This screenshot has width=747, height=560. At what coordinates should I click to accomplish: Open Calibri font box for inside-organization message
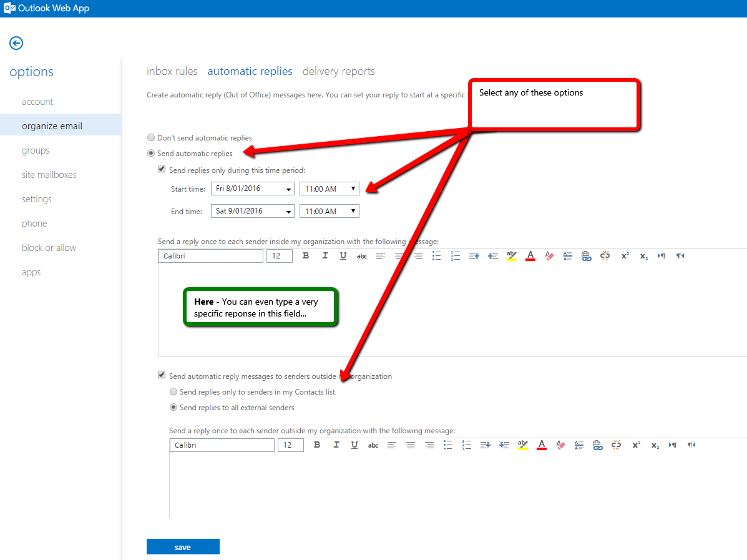point(210,256)
